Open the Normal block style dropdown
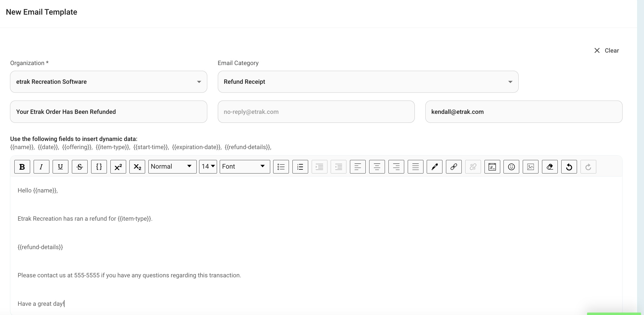 (173, 167)
